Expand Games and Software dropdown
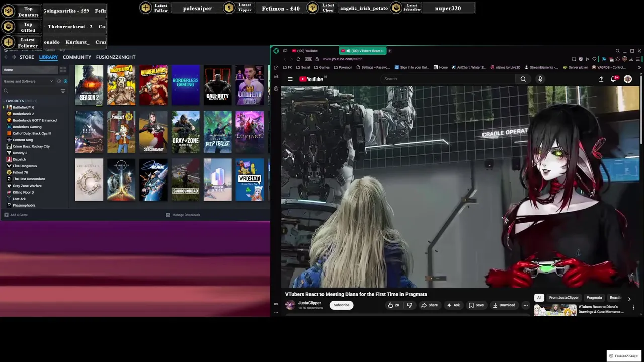644x362 pixels. tap(28, 81)
